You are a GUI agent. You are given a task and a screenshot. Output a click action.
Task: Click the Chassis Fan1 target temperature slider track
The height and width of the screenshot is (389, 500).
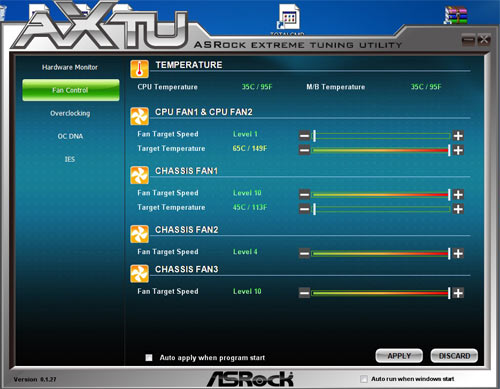(x=381, y=209)
